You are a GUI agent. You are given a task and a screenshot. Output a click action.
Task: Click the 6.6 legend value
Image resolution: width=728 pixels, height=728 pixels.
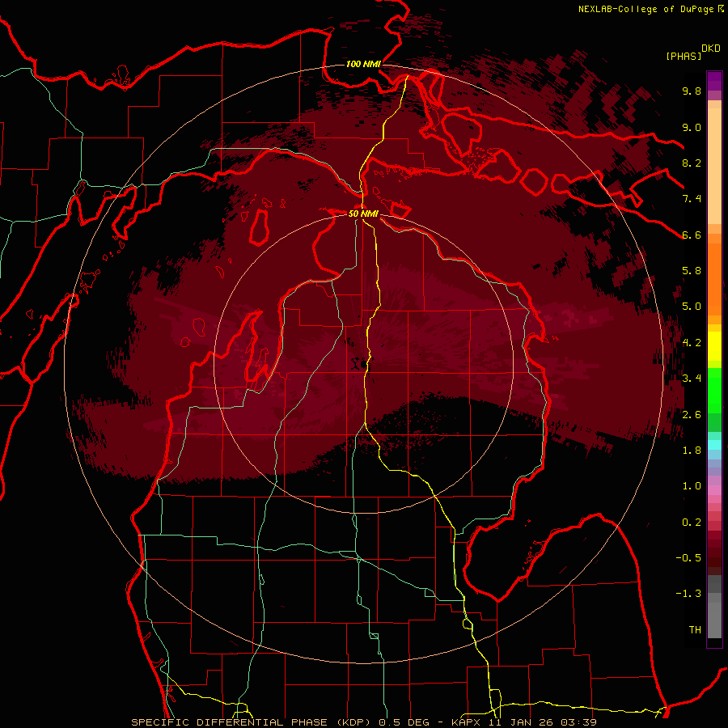[x=692, y=235]
